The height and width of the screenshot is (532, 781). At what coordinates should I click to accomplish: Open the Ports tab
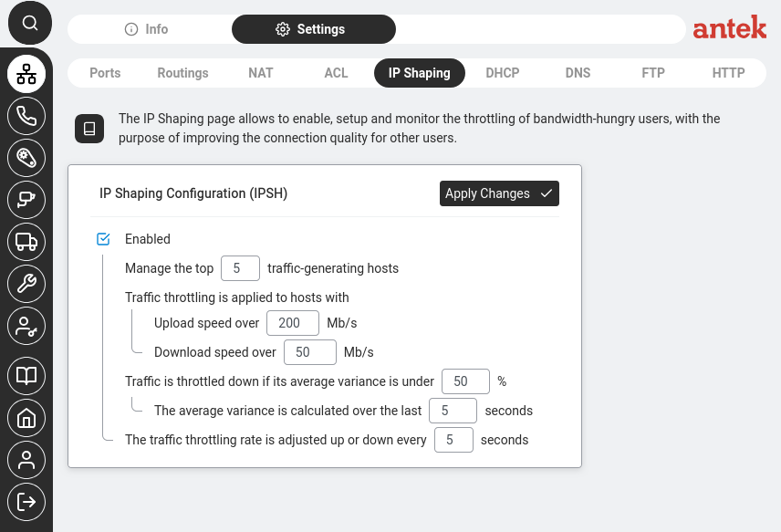105,73
